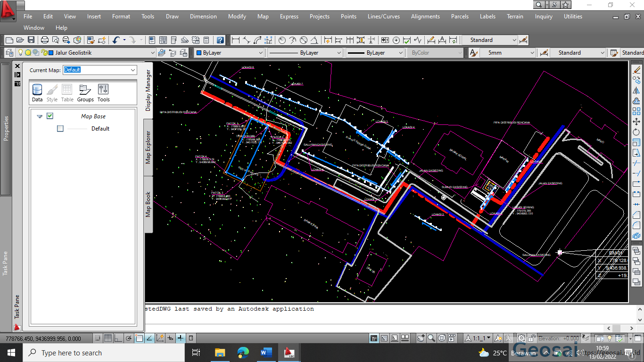The image size is (644, 362).
Task: Enable the checkbox next to the Default layer
Action: point(60,128)
